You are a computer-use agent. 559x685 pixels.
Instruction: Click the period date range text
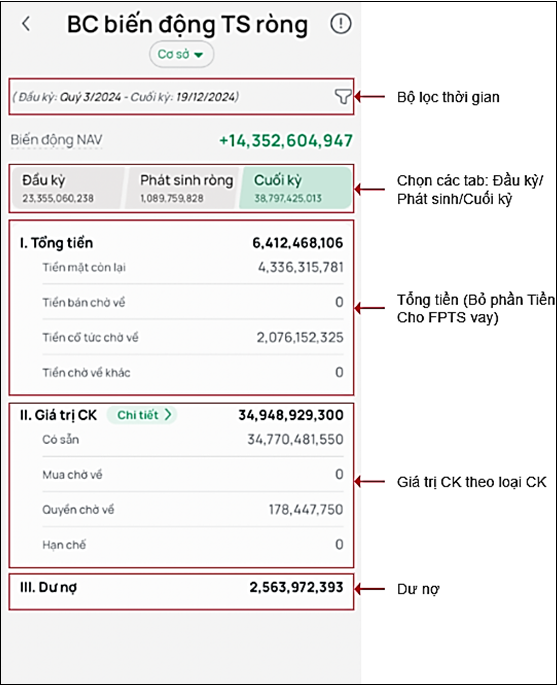click(x=126, y=97)
